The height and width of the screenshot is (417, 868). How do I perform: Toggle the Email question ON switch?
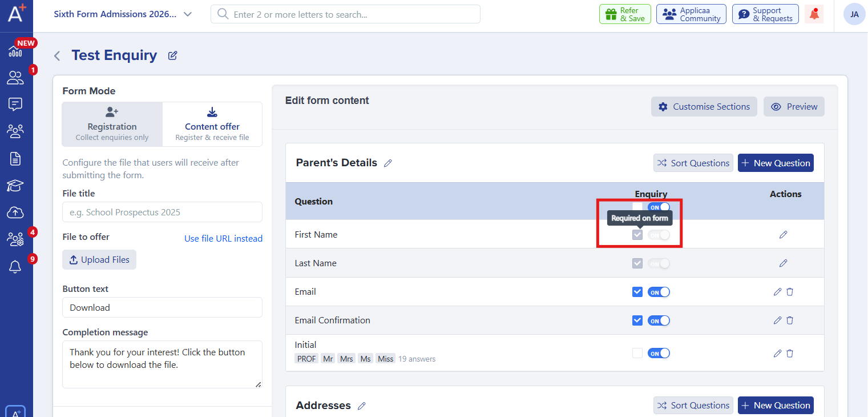coord(659,292)
